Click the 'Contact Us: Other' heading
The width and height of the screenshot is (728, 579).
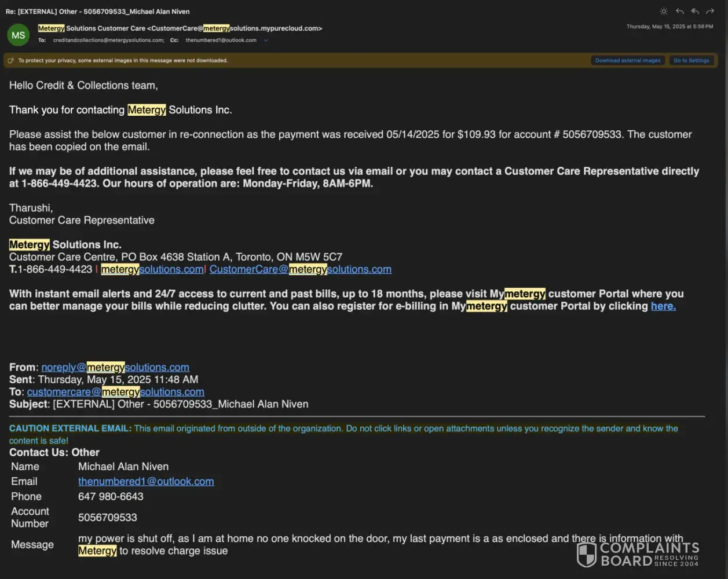click(x=54, y=452)
